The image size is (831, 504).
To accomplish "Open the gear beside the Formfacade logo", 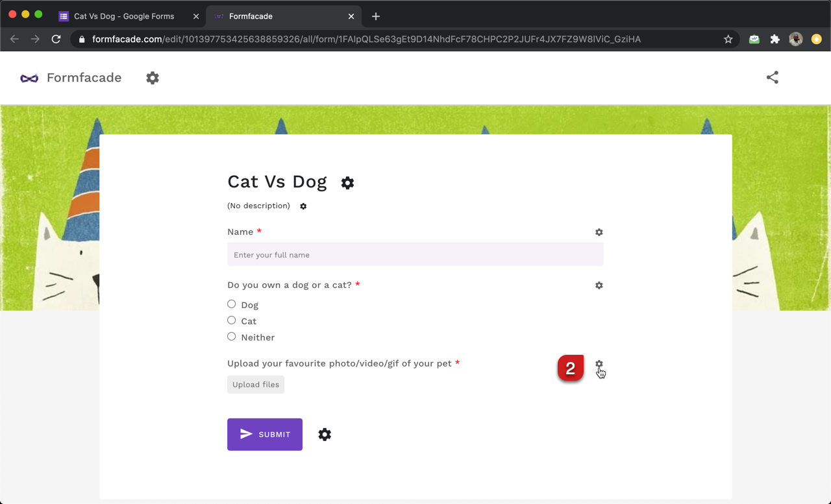I will (x=153, y=78).
